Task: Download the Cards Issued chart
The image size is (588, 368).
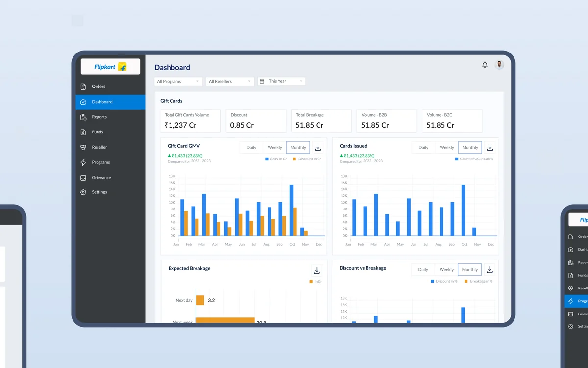Action: pyautogui.click(x=490, y=148)
